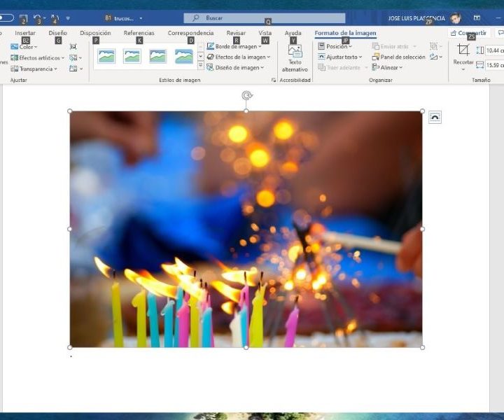Viewport: 504px width, 420px height.
Task: Open the Color dropdown
Action: click(24, 47)
